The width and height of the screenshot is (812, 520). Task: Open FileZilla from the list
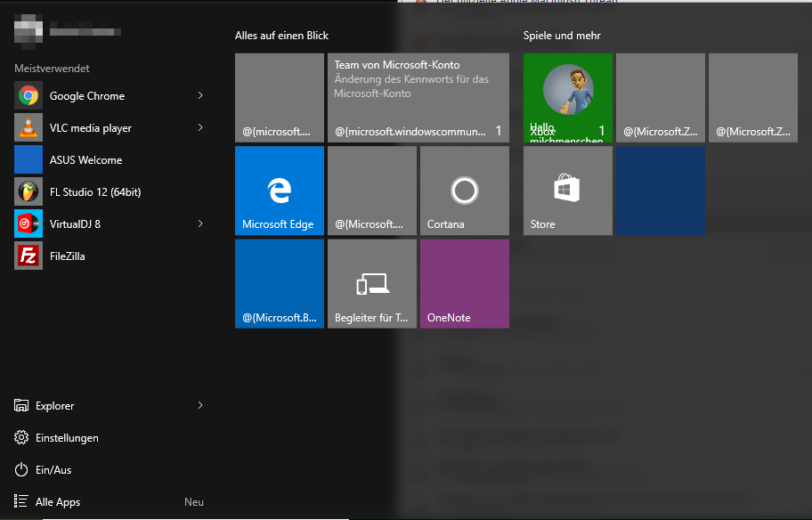click(x=67, y=256)
